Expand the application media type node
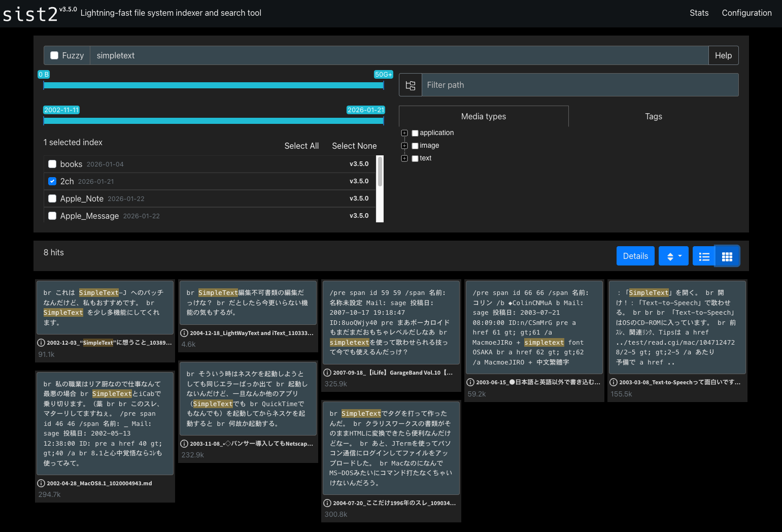782x532 pixels. (x=404, y=133)
